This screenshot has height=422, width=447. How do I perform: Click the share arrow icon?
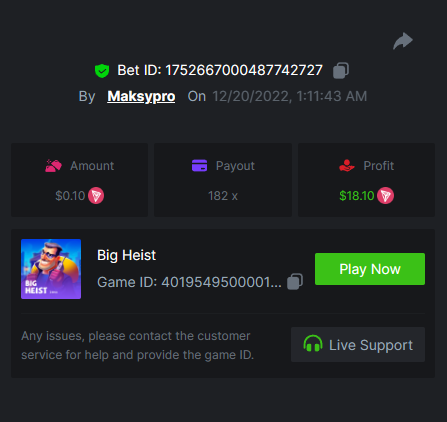click(x=403, y=41)
